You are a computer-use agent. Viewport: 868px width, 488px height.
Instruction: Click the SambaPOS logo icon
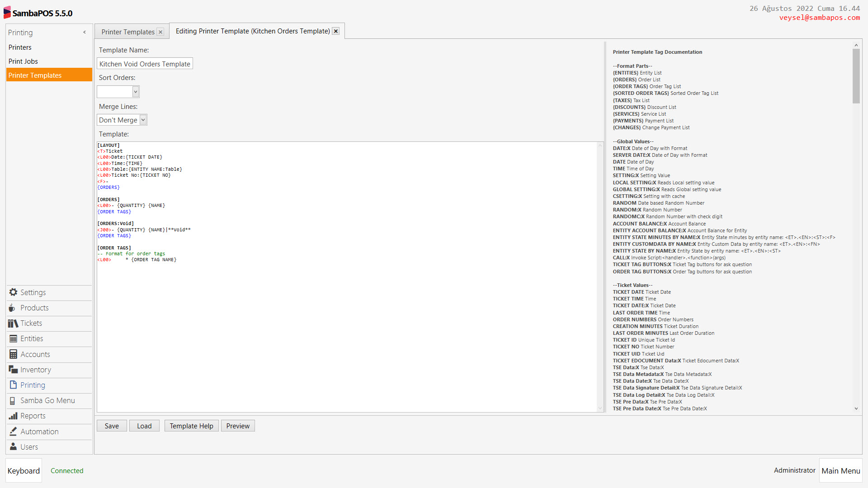point(7,13)
